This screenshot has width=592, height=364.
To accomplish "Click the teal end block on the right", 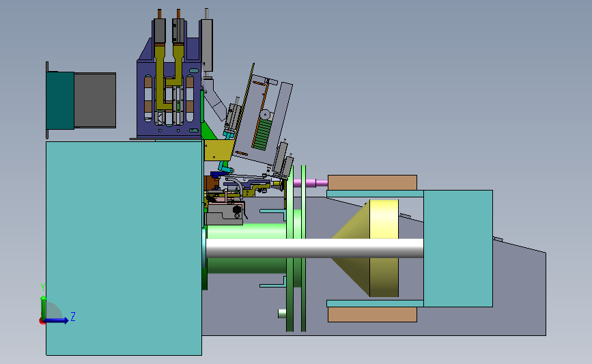I will pos(458,249).
